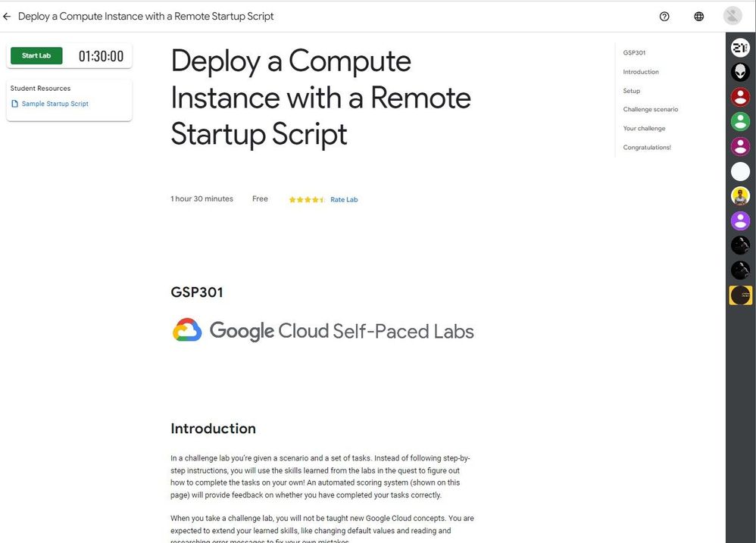Image resolution: width=756 pixels, height=543 pixels.
Task: Click the 'GSP301' heading in the content
Action: point(197,292)
